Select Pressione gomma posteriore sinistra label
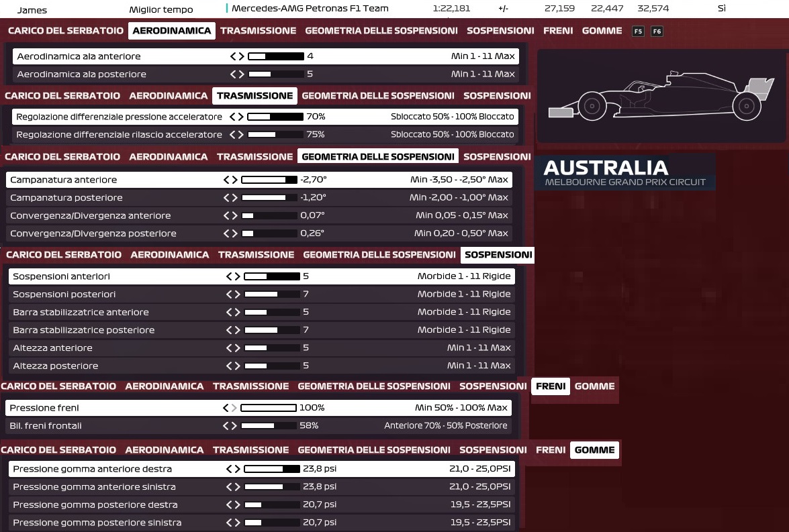This screenshot has height=532, width=789. (97, 523)
